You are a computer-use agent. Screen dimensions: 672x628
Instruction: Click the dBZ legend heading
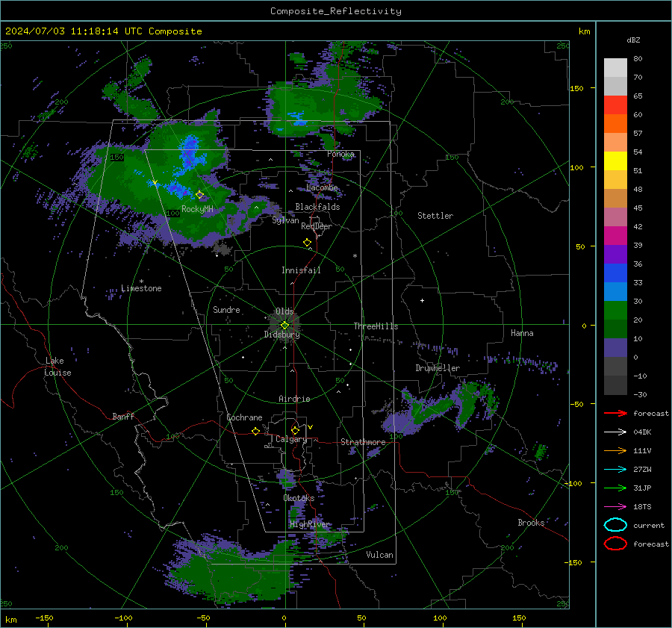tap(633, 40)
